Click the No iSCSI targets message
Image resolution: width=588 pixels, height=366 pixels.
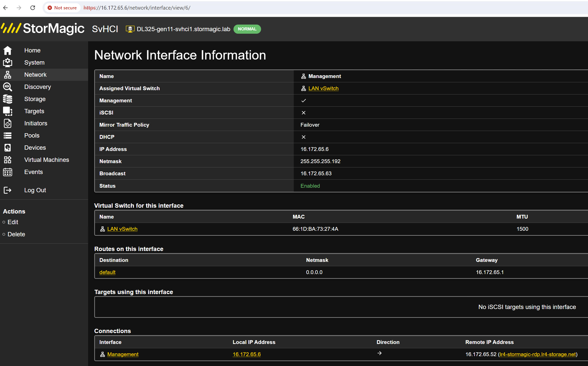click(x=527, y=307)
